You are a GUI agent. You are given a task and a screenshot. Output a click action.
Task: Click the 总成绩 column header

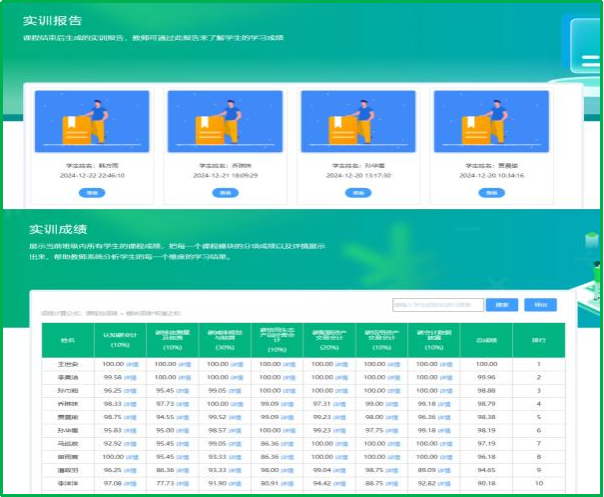coord(487,340)
